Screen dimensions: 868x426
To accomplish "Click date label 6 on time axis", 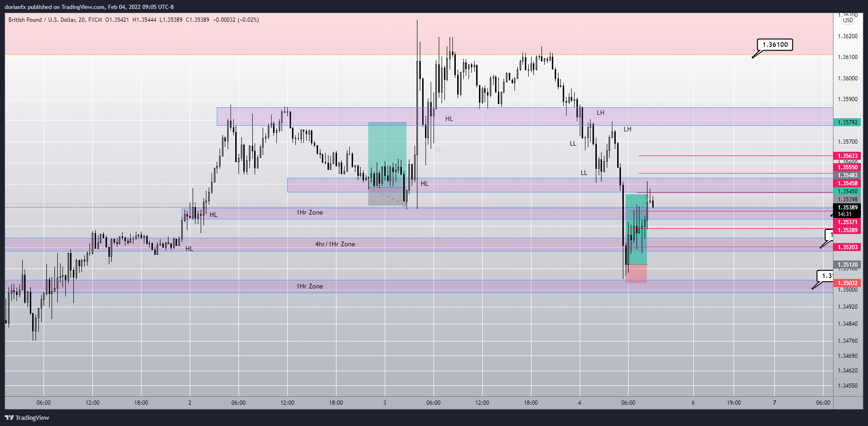I will click(x=693, y=403).
